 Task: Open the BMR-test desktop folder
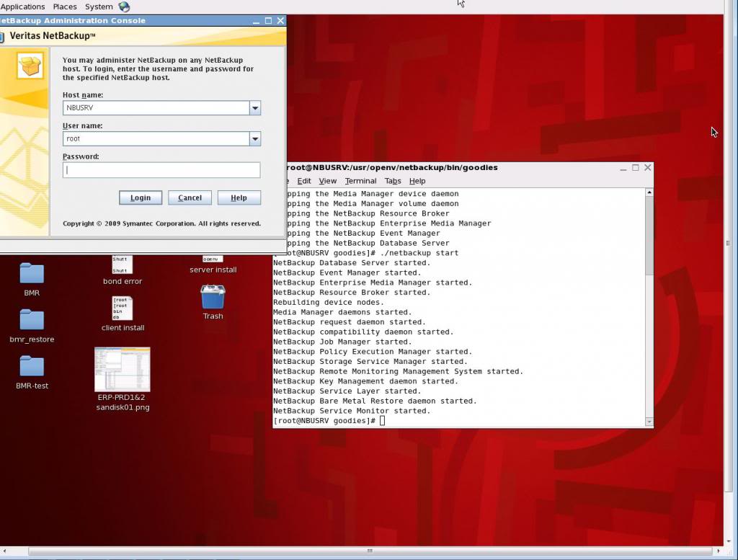[x=32, y=366]
